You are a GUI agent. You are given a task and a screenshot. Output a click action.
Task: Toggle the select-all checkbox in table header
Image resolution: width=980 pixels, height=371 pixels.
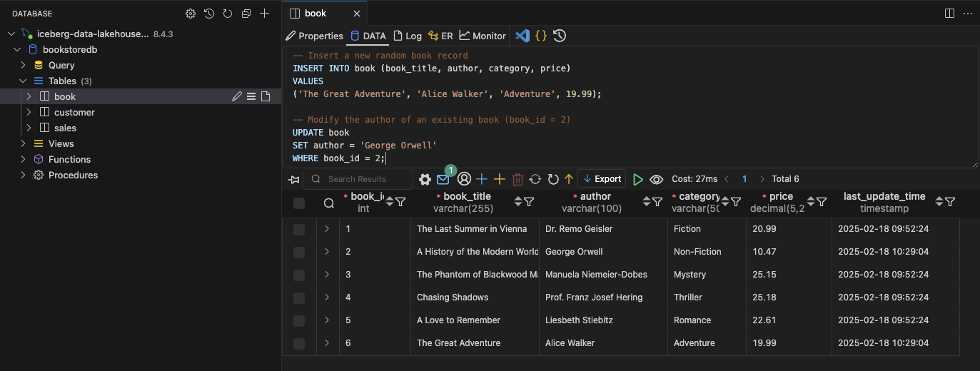(299, 203)
